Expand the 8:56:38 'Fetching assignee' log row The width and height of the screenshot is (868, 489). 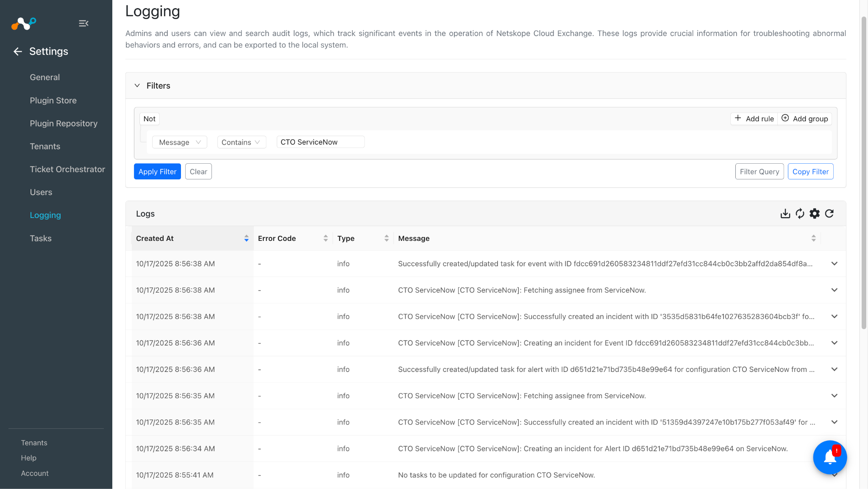point(834,290)
